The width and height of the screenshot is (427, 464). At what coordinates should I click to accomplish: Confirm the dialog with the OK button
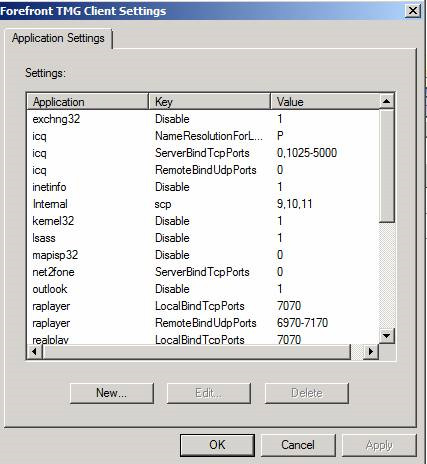point(217,445)
